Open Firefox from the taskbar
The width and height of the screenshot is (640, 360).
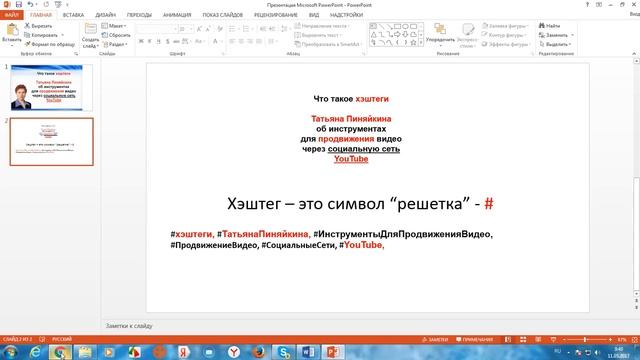[258, 352]
